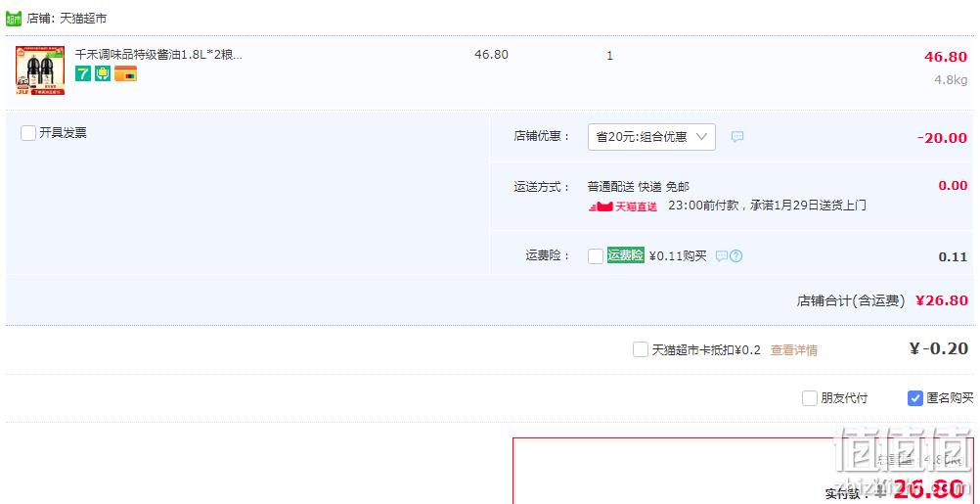Click the 4.8kg weight text

(951, 80)
